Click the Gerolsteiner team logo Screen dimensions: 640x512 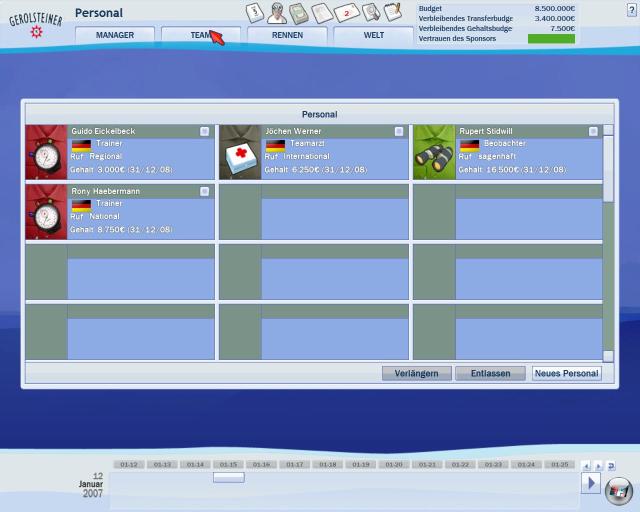(36, 24)
